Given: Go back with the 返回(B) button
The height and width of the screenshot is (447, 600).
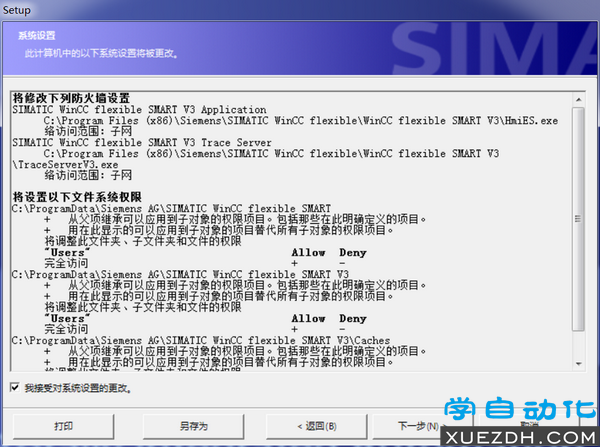Looking at the screenshot, I should [x=317, y=426].
